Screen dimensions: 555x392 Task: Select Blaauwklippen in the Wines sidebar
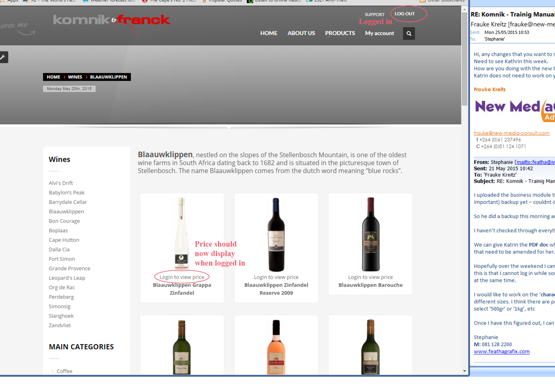(66, 211)
